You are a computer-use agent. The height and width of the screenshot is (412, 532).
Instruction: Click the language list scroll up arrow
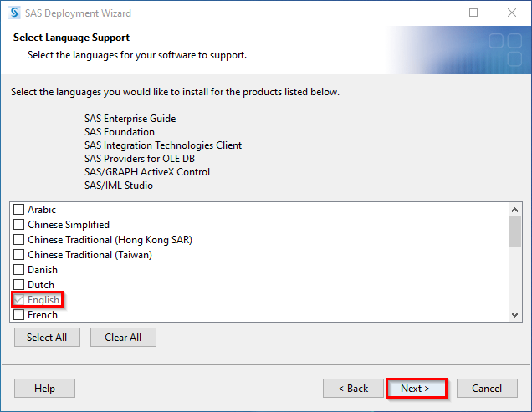pos(514,210)
